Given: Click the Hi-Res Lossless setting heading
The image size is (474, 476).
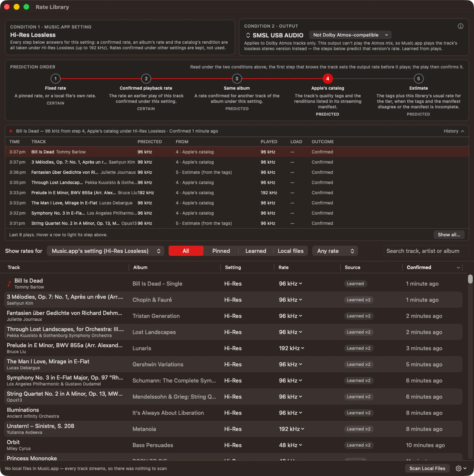Looking at the screenshot, I should [33, 35].
